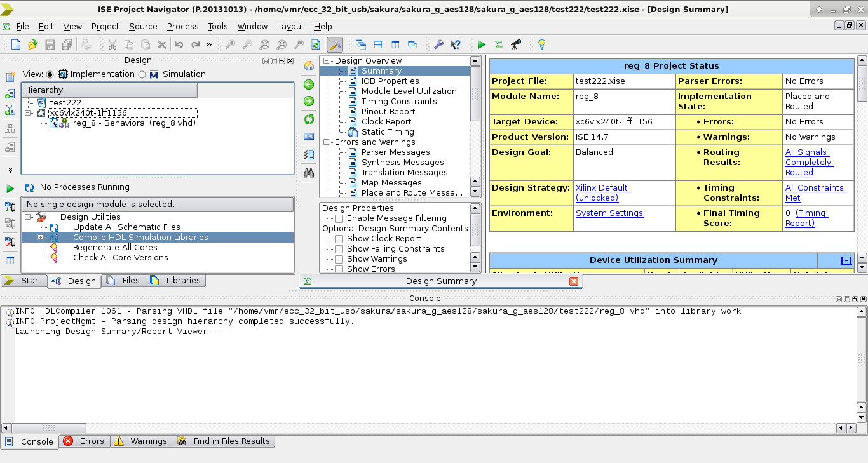Expand Compile HDL Simulation Libraries node
The width and height of the screenshot is (868, 463).
(41, 238)
